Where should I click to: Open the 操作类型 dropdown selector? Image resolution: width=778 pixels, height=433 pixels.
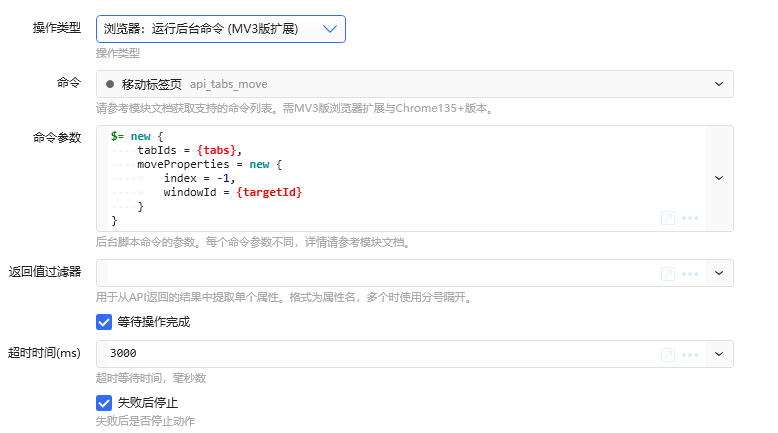221,29
